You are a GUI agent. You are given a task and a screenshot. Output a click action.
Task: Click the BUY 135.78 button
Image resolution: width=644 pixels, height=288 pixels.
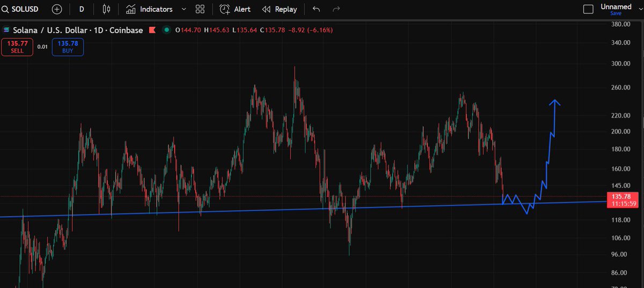click(68, 47)
